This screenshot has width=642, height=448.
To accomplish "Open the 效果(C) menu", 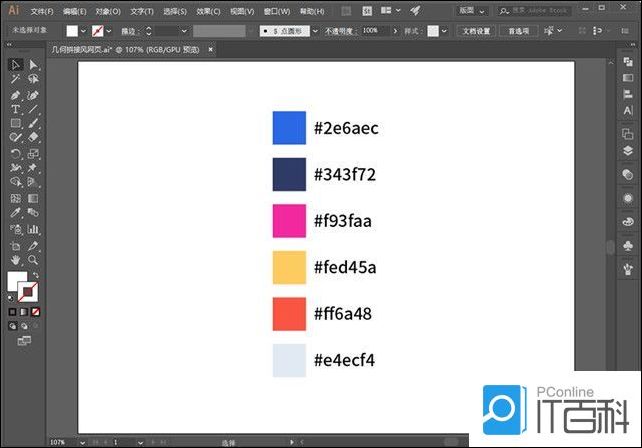I will click(x=208, y=11).
